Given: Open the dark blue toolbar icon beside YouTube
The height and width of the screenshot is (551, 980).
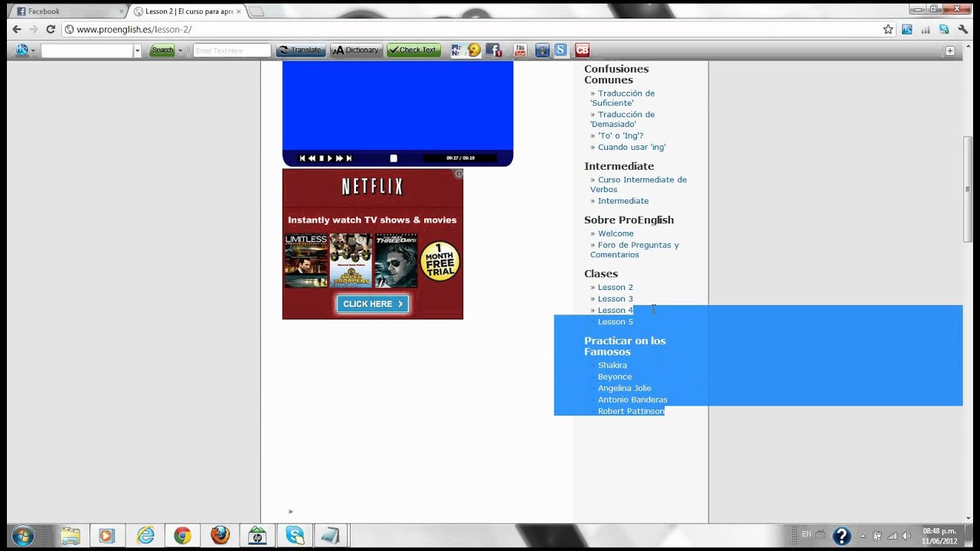Looking at the screenshot, I should [542, 51].
